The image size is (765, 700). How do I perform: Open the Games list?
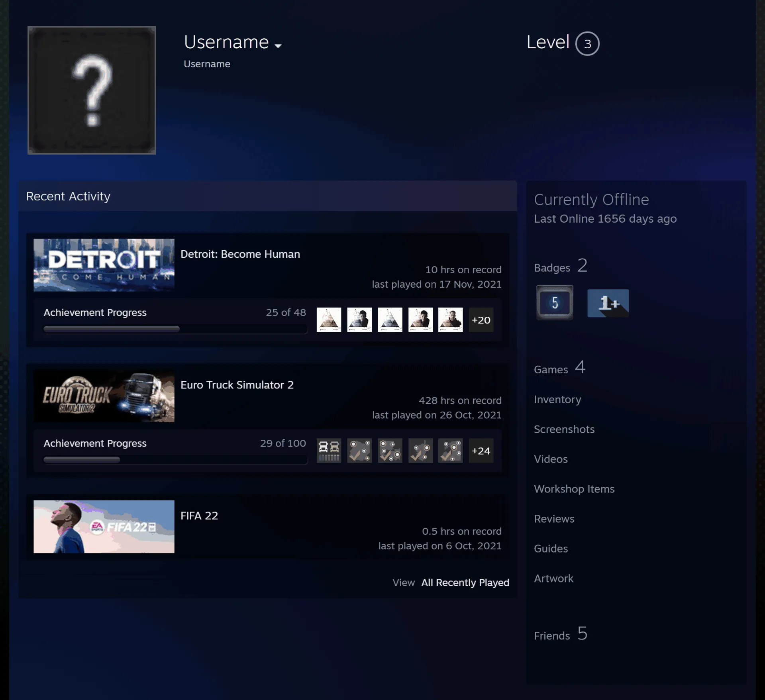point(559,368)
